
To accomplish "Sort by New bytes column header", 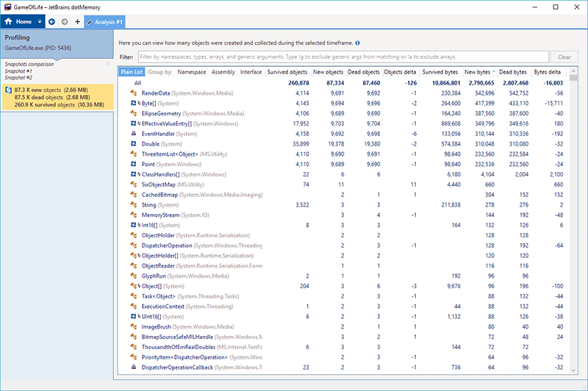I will click(478, 72).
